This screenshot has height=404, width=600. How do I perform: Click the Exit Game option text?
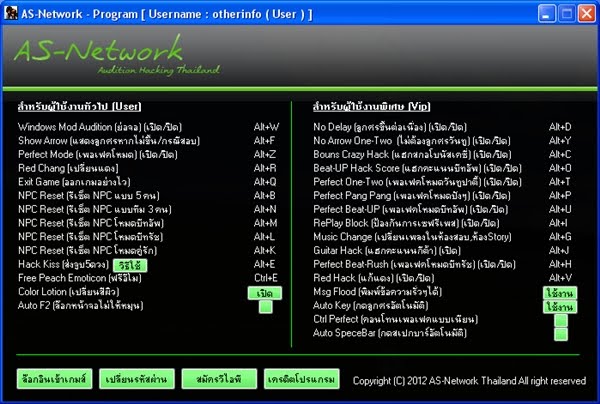(x=74, y=182)
